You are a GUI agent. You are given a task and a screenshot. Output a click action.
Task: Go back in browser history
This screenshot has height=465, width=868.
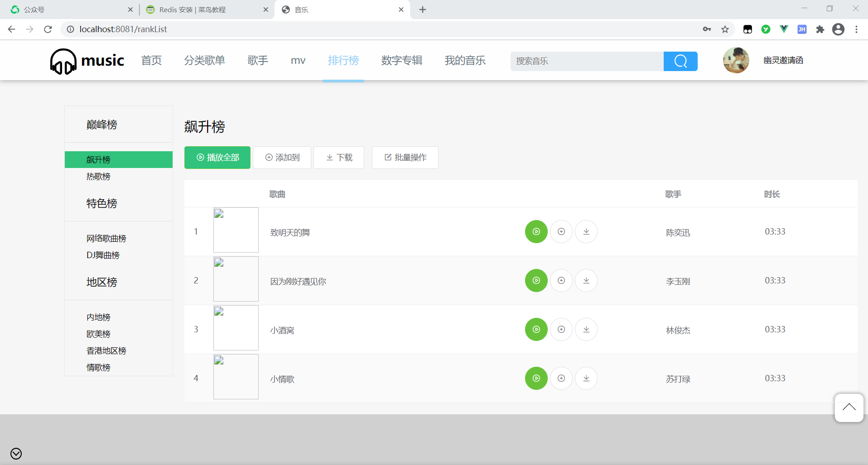tap(12, 29)
